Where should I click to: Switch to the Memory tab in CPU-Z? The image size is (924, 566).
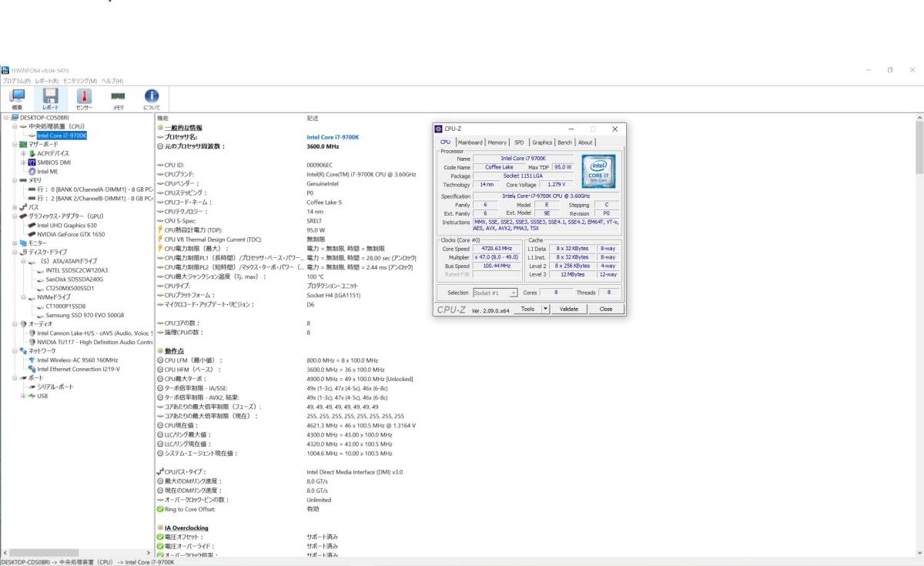[497, 142]
